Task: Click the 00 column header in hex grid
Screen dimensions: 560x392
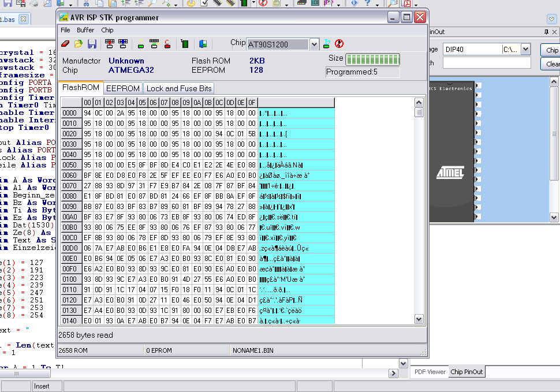Action: [88, 103]
